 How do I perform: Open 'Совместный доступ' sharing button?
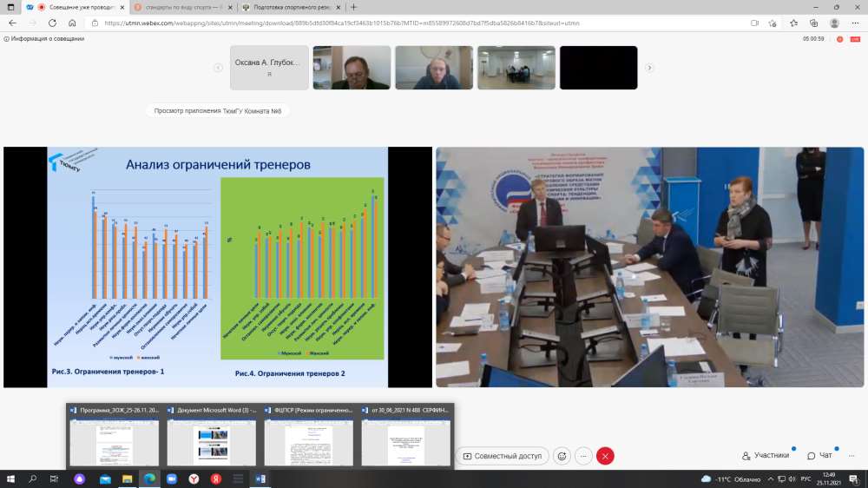tap(502, 456)
